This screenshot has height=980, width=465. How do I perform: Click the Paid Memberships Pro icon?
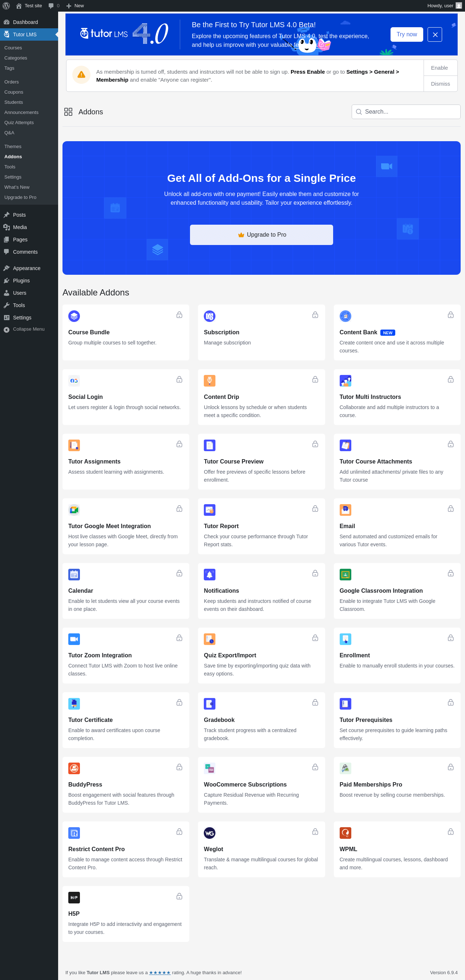tap(345, 768)
